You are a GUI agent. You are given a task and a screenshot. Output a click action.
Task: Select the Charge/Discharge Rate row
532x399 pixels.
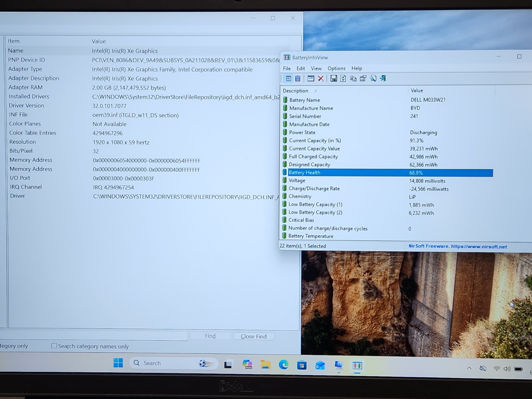pos(387,189)
